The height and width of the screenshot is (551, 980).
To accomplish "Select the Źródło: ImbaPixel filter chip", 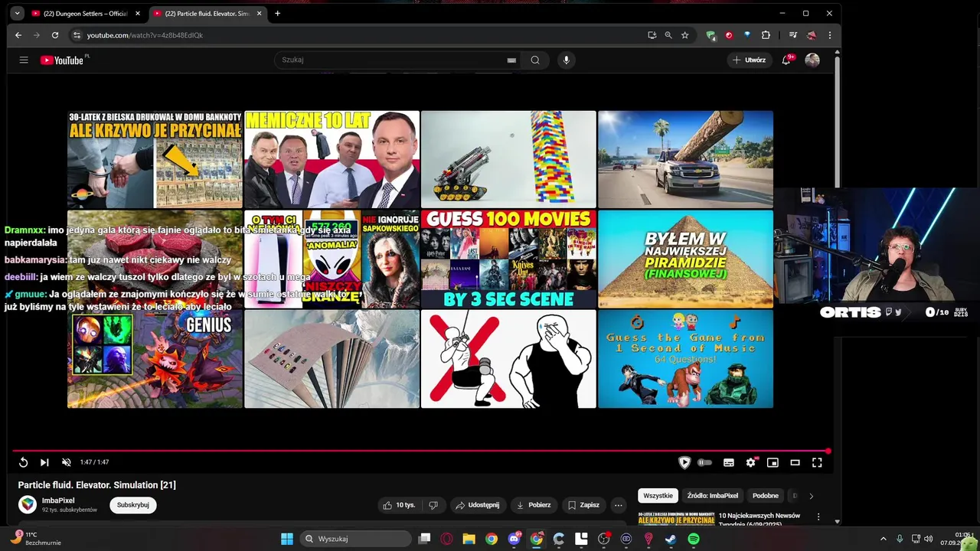I will coord(712,496).
